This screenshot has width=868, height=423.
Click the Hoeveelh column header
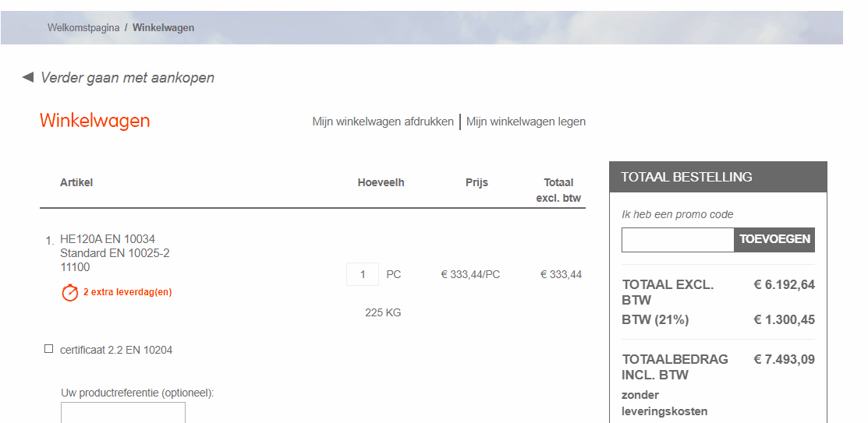tap(381, 182)
